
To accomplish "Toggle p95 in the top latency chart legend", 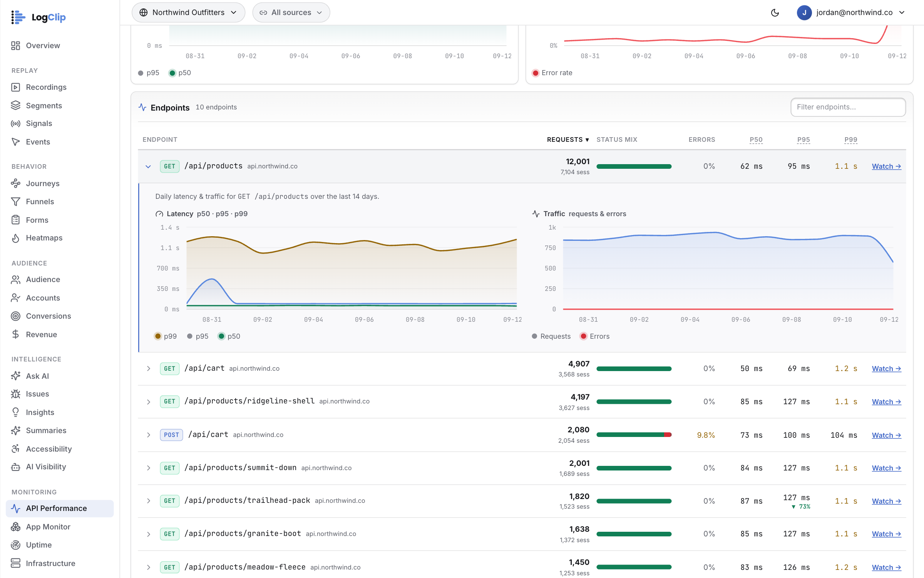I will point(149,73).
